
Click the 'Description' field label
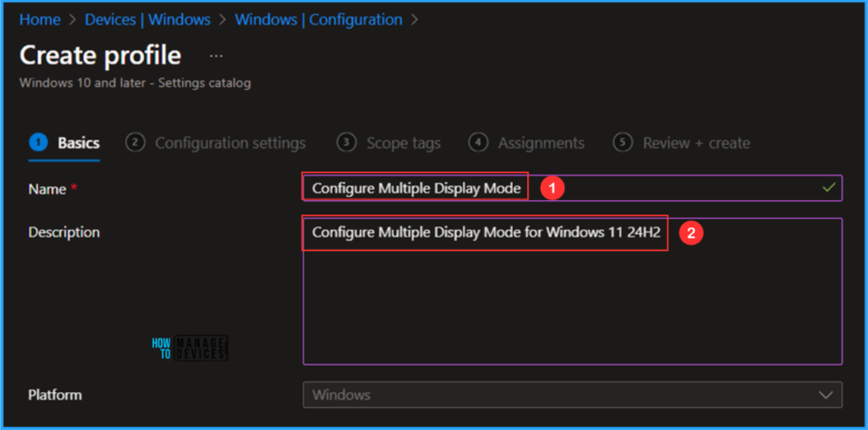(64, 232)
